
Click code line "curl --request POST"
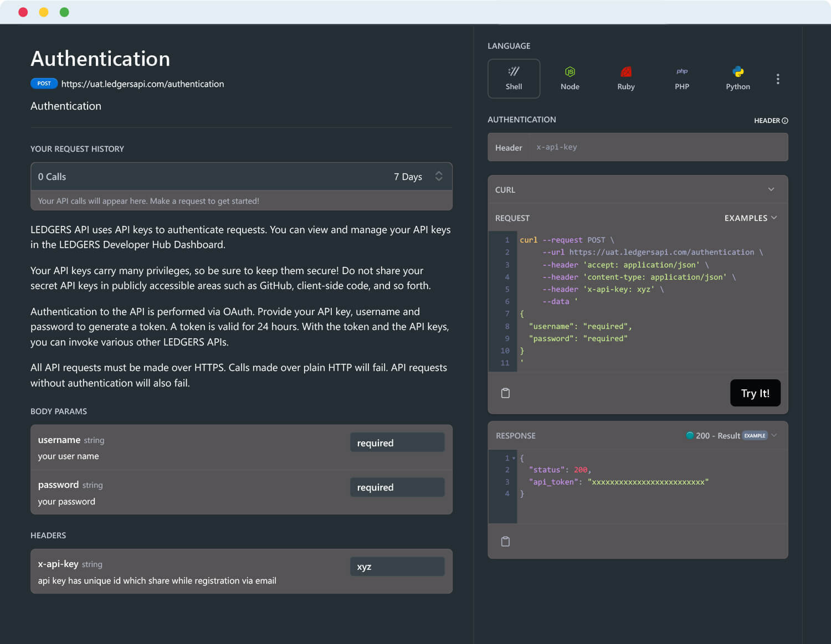[x=567, y=240]
